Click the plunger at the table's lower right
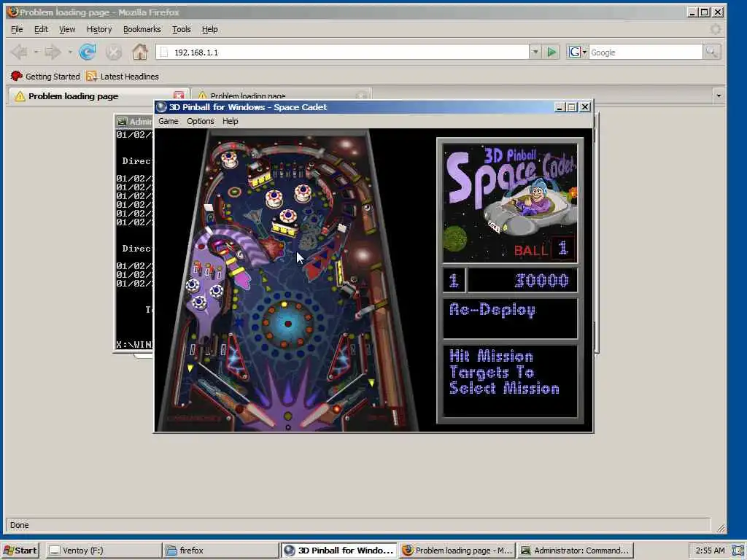The image size is (747, 560). [x=395, y=417]
